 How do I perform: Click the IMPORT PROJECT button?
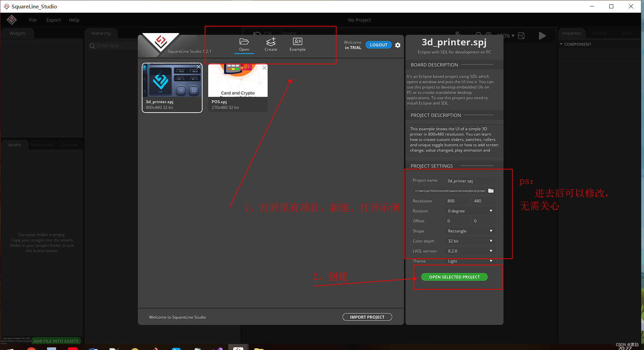click(367, 317)
